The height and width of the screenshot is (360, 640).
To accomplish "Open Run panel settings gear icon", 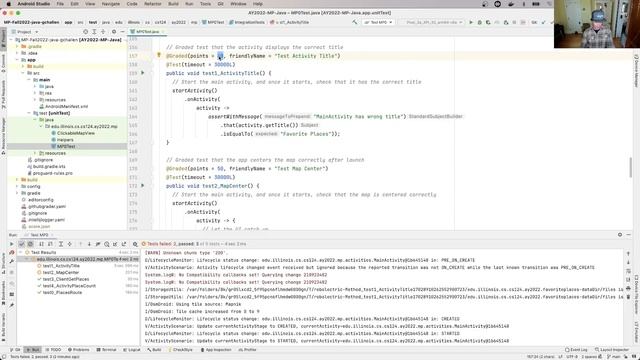I will (620, 235).
